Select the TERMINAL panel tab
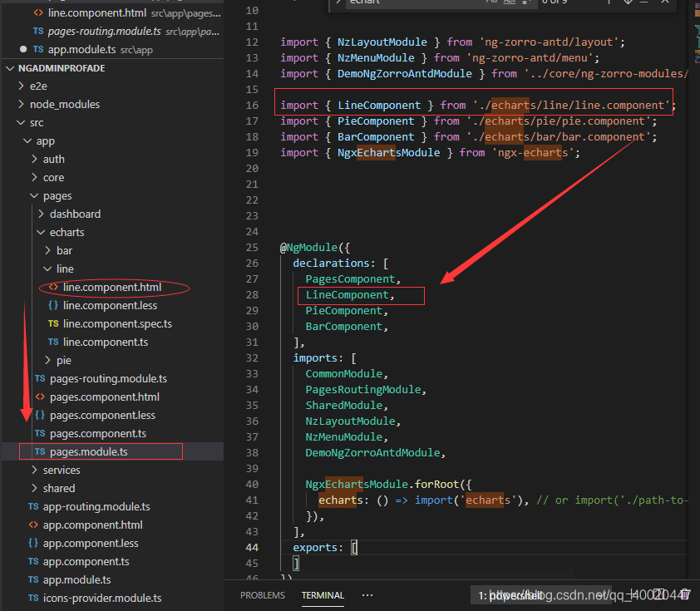Screen dimensions: 700x611 (323, 595)
